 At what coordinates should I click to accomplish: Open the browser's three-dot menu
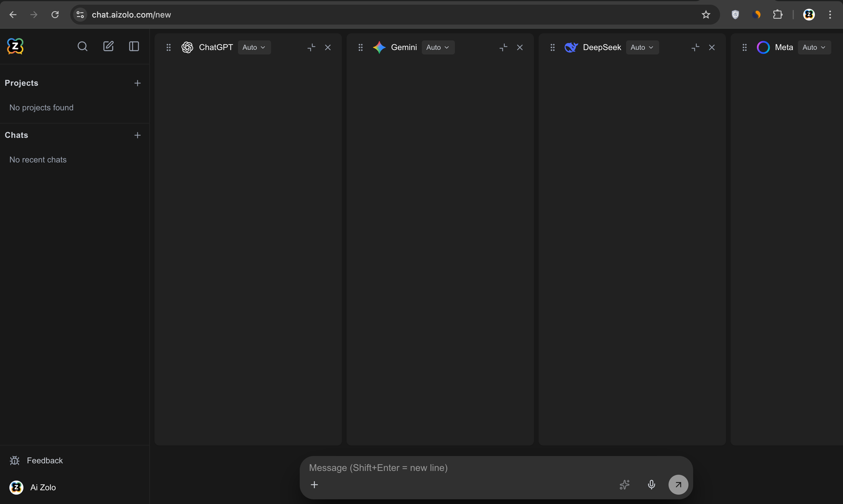(830, 14)
